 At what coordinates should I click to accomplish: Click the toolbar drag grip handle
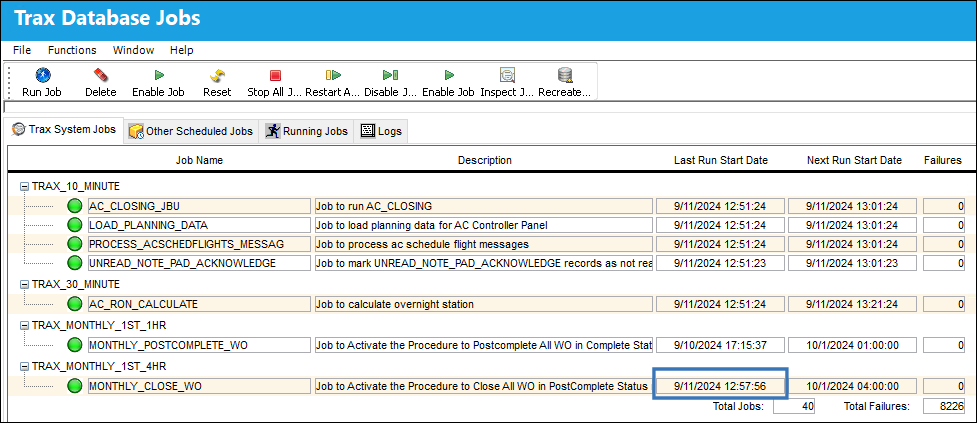[x=9, y=81]
